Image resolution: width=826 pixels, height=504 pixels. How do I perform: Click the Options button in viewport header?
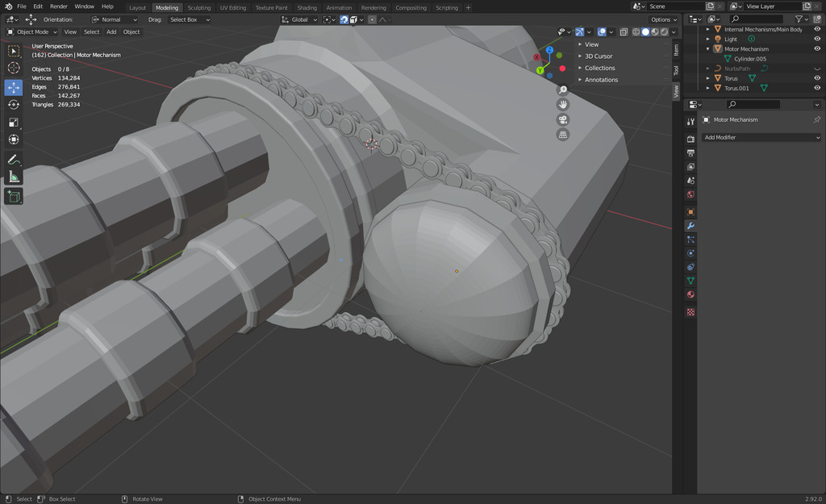(663, 19)
